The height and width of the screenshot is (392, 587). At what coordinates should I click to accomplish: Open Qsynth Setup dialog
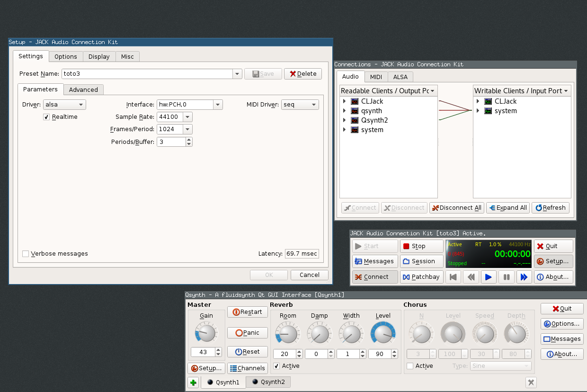pyautogui.click(x=206, y=368)
